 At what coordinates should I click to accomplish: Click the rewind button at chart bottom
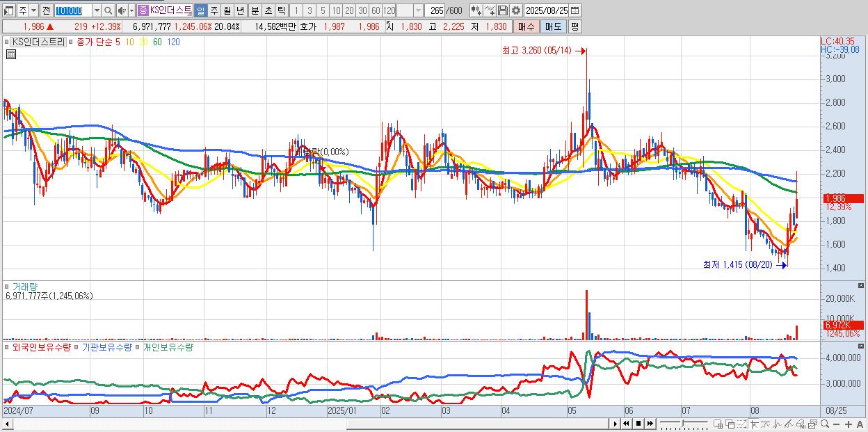pos(626,424)
